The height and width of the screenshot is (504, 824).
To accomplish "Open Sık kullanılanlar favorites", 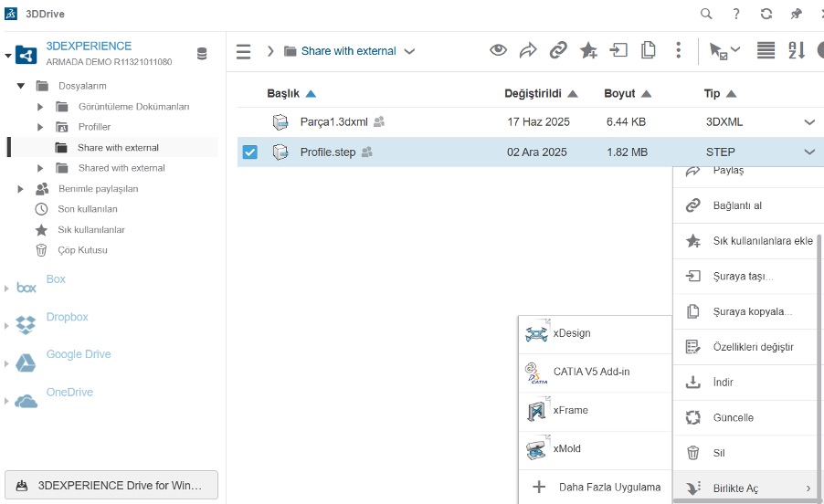I will coord(91,230).
